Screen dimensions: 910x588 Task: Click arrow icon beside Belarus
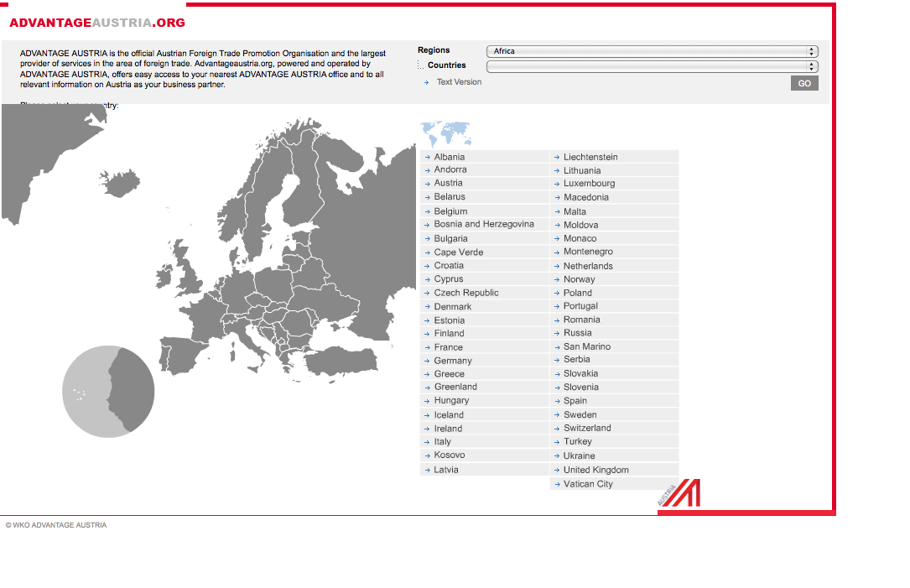[427, 197]
